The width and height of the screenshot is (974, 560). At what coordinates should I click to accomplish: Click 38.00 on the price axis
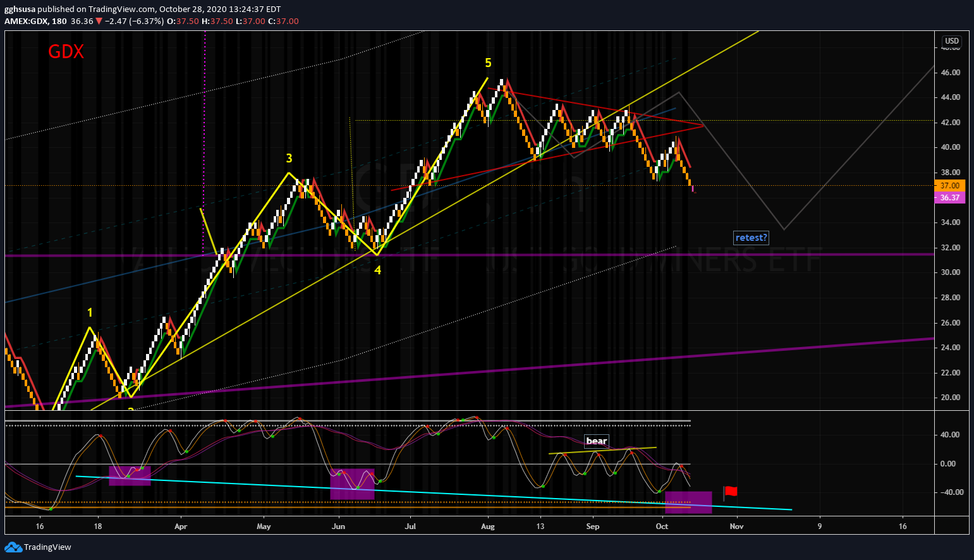click(950, 173)
